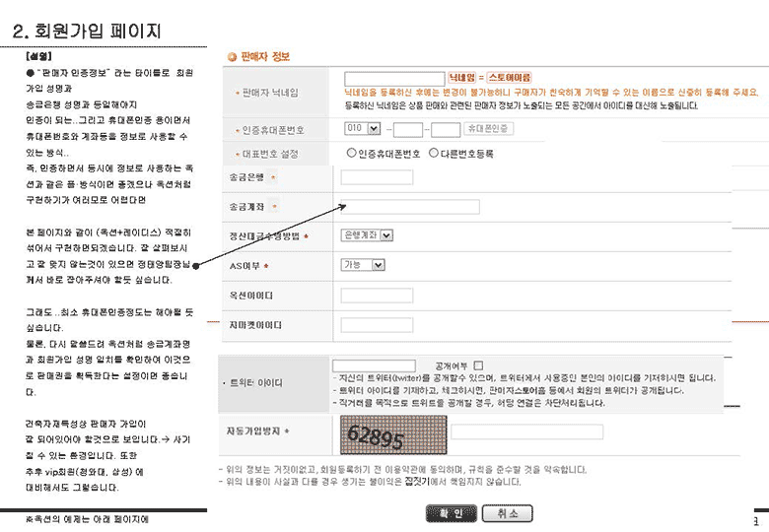Image resolution: width=769 pixels, height=532 pixels.
Task: Check the 공개여부 checkbox for Twitter
Action: coord(478,365)
